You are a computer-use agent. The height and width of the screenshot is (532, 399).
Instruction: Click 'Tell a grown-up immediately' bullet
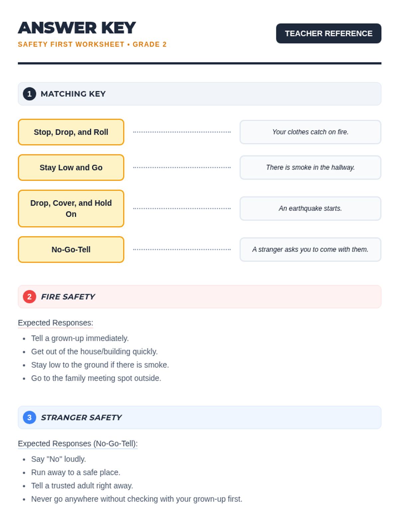point(80,338)
